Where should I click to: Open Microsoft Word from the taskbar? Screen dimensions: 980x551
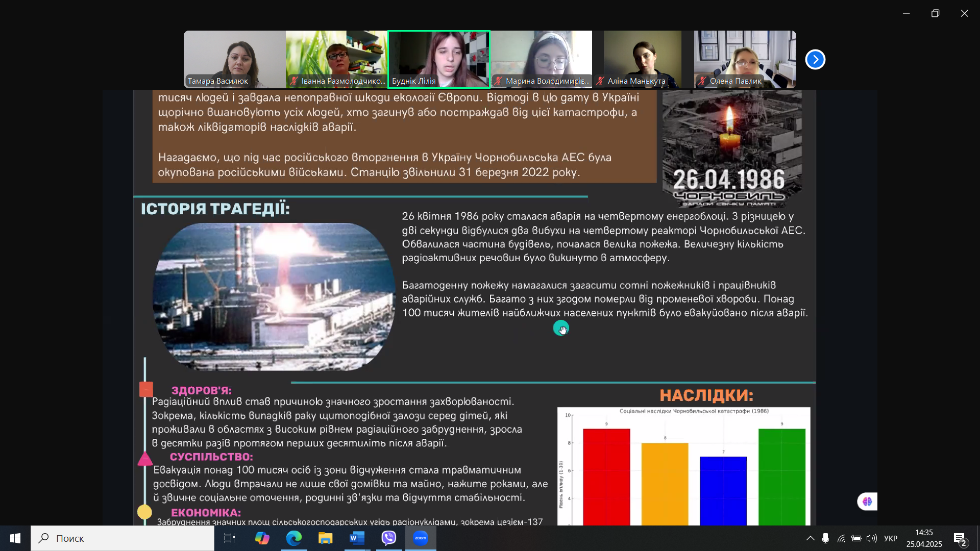click(x=357, y=538)
